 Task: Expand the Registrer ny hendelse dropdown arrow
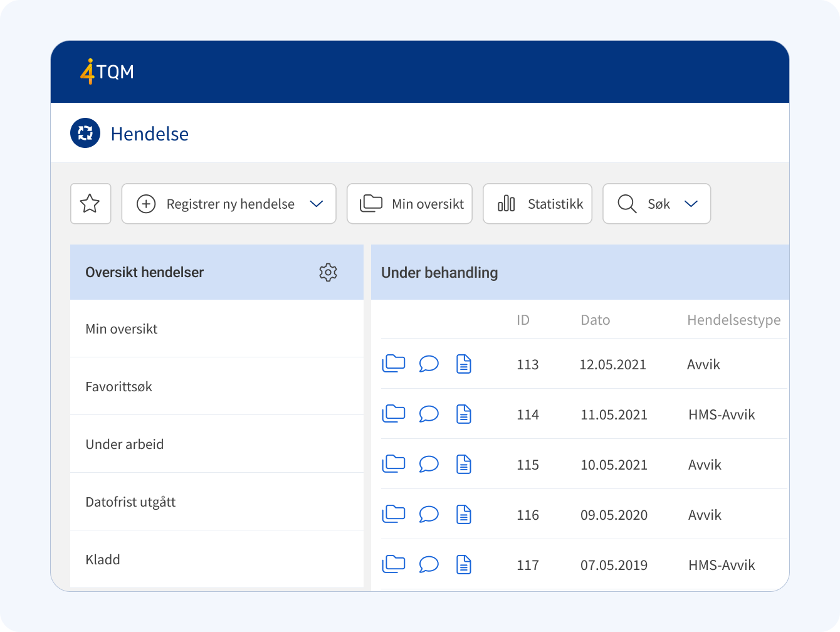click(x=317, y=204)
